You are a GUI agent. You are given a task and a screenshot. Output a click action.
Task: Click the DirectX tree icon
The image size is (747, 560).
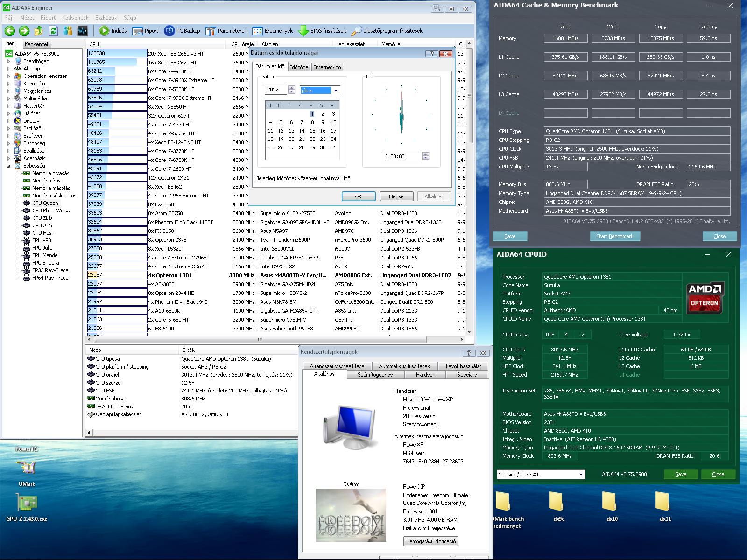[18, 121]
